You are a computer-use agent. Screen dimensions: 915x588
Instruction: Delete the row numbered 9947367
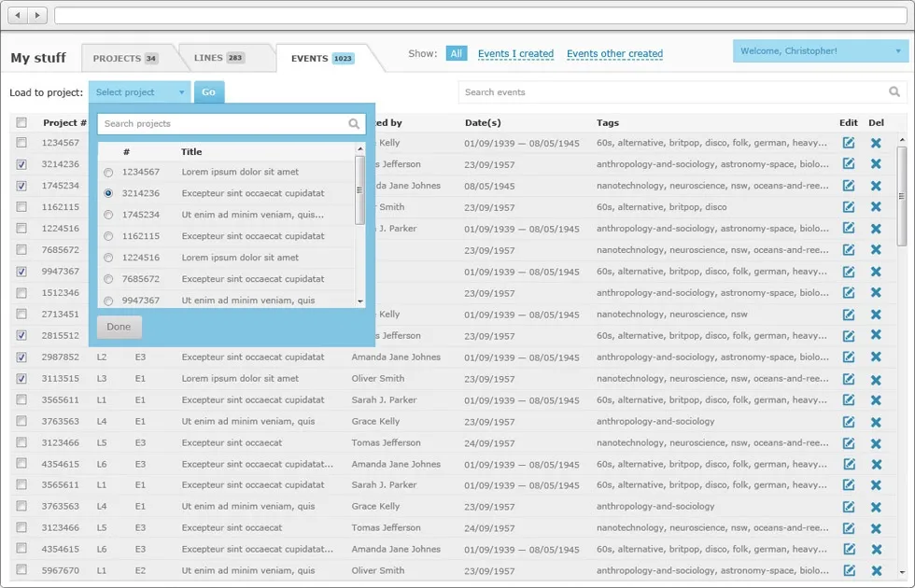coord(876,272)
